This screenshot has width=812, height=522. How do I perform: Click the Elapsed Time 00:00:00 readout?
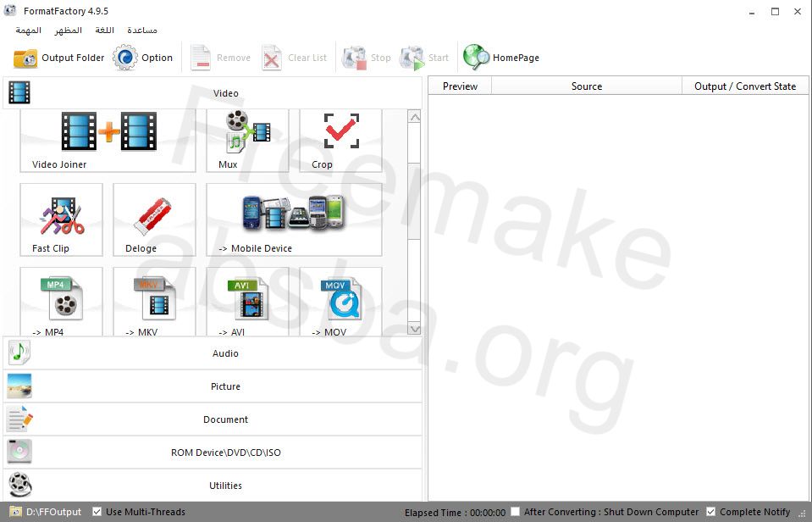point(456,512)
